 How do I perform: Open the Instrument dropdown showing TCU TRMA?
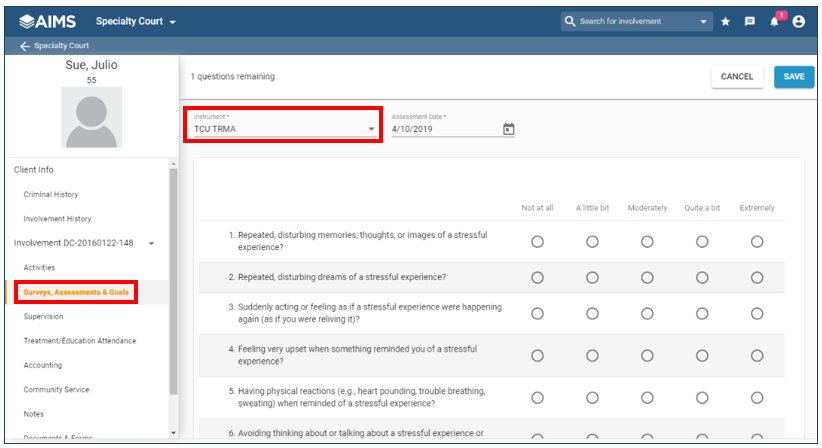[x=284, y=129]
